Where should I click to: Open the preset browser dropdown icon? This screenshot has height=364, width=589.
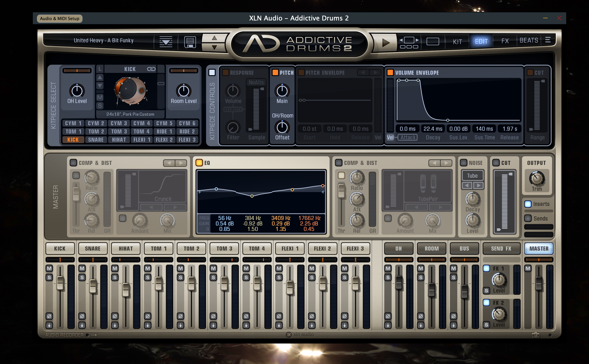[166, 42]
